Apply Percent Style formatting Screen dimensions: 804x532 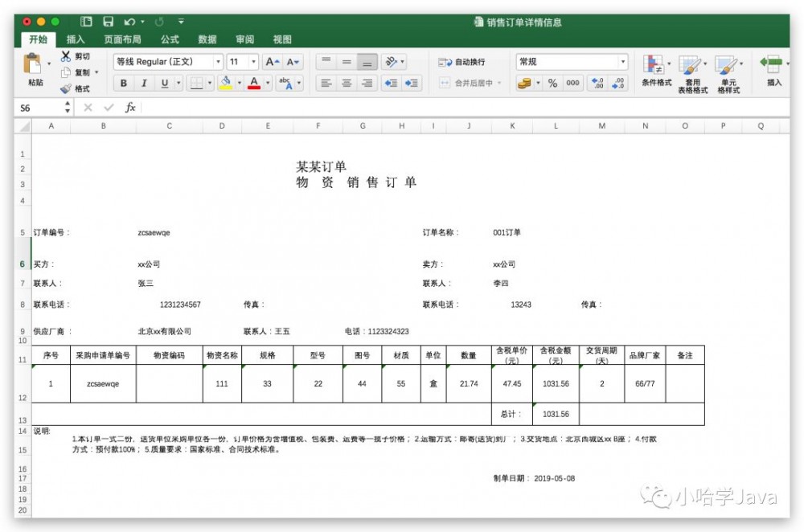point(553,83)
